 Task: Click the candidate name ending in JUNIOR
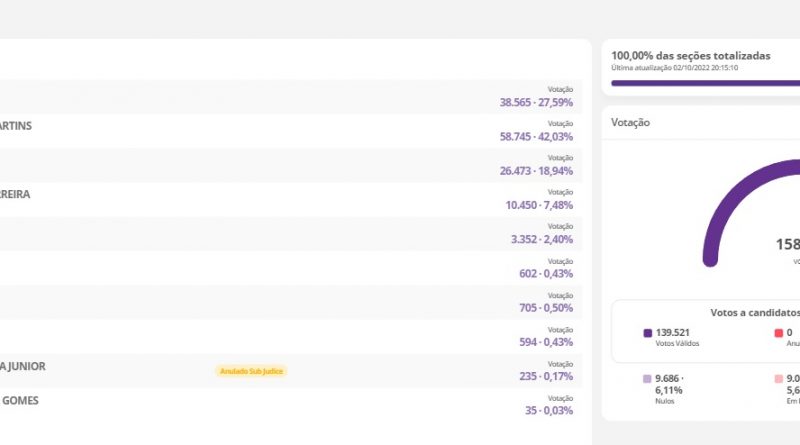[23, 366]
